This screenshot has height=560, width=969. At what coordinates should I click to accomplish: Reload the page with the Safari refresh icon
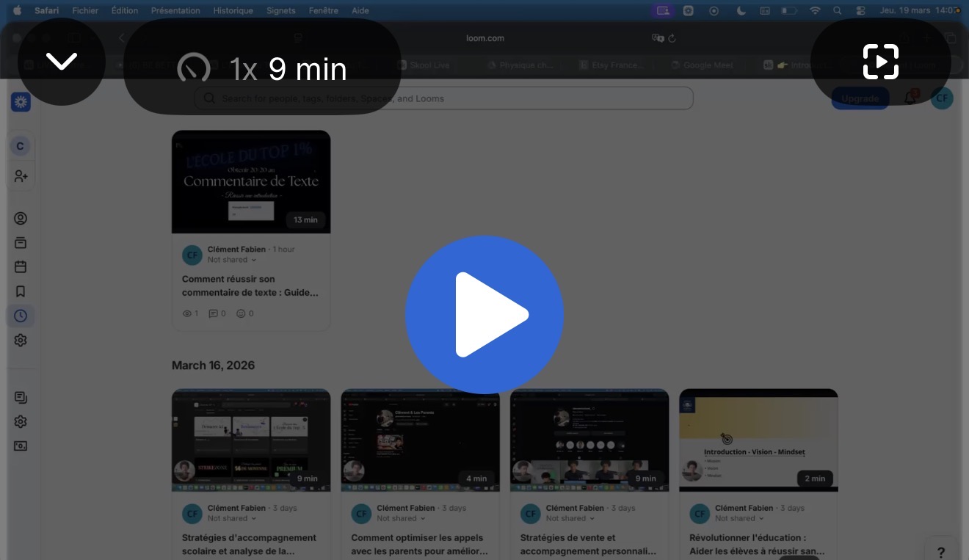tap(672, 38)
